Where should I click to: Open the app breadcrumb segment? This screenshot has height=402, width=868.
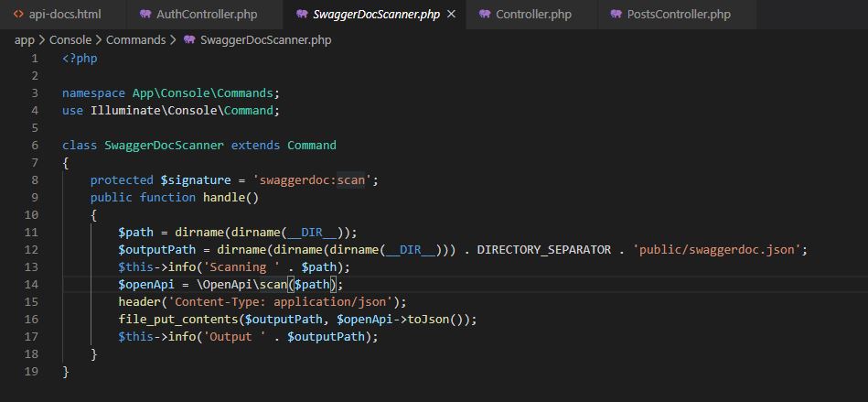tap(25, 40)
